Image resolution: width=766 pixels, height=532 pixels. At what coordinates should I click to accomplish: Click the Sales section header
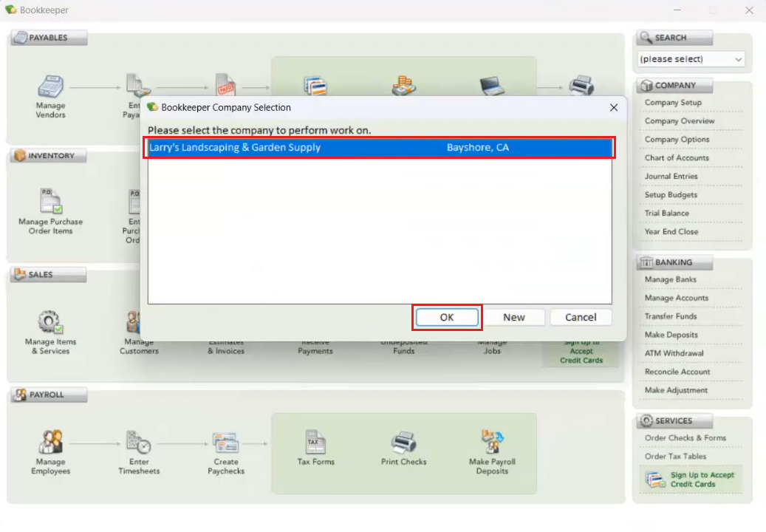pyautogui.click(x=48, y=275)
